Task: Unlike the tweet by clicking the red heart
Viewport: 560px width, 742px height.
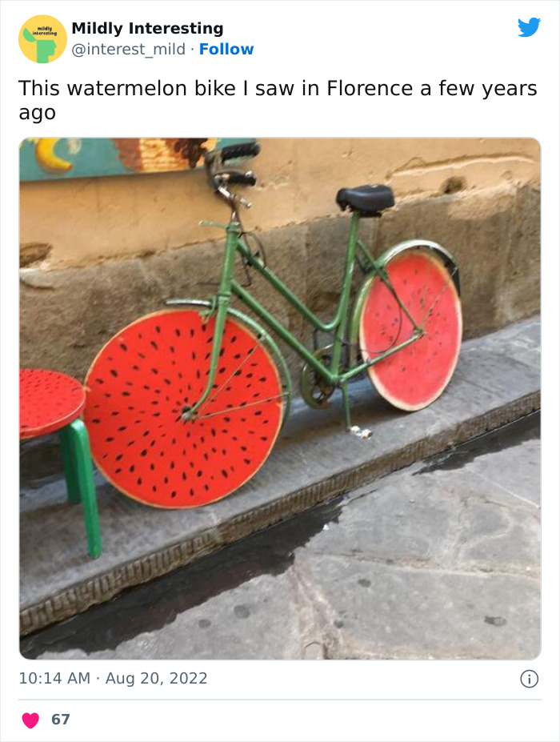Action: point(29,719)
